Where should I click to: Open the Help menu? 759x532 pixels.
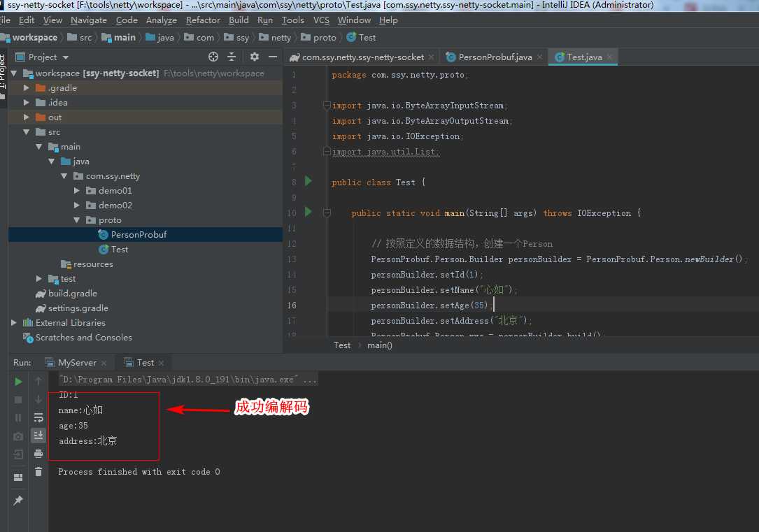click(x=388, y=20)
